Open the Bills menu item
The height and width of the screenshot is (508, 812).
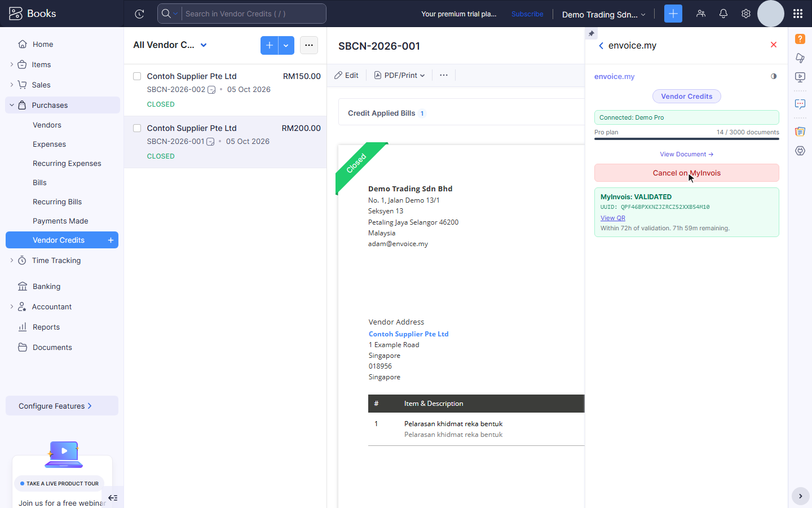pyautogui.click(x=39, y=182)
